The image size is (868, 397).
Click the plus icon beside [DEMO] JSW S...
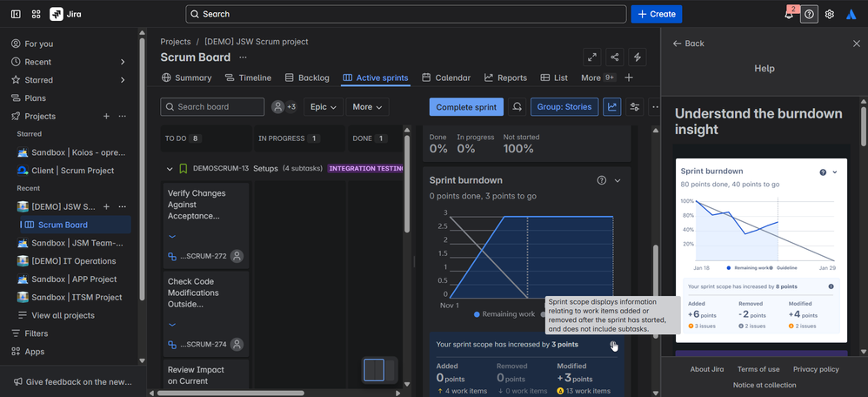point(106,206)
